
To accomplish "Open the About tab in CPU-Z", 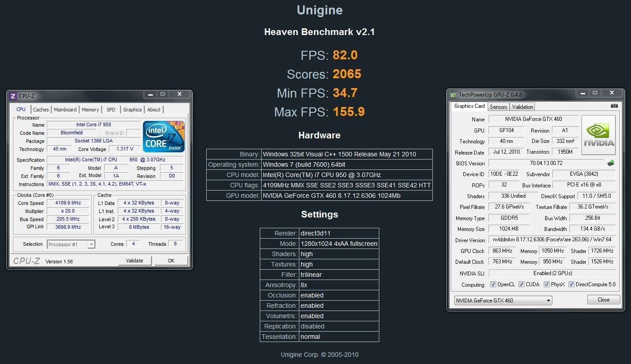I will 154,110.
